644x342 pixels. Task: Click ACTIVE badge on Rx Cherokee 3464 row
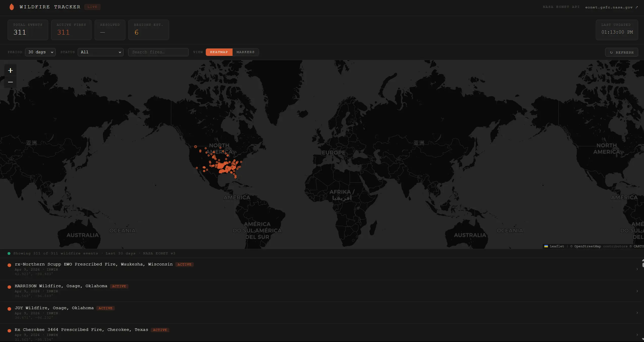pos(160,330)
